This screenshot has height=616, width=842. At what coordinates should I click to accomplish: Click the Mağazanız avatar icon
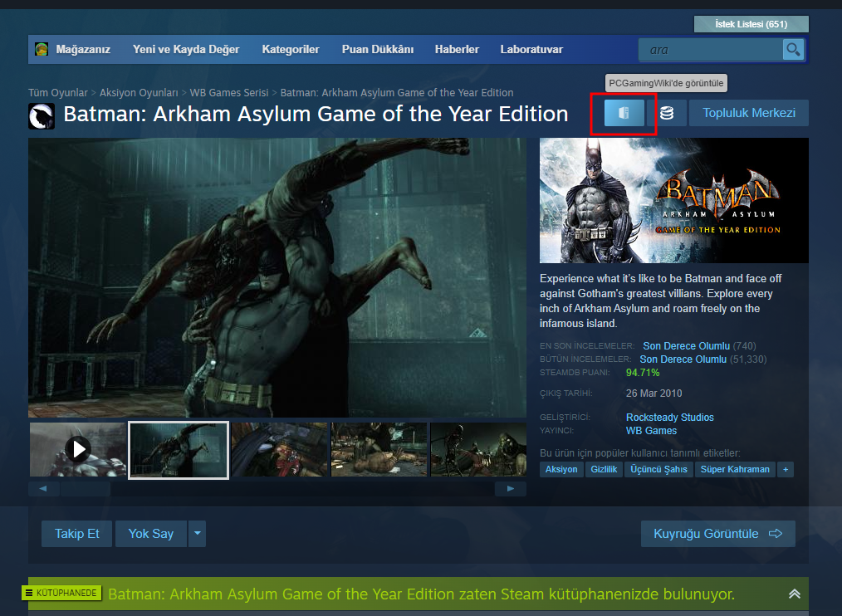pyautogui.click(x=42, y=50)
